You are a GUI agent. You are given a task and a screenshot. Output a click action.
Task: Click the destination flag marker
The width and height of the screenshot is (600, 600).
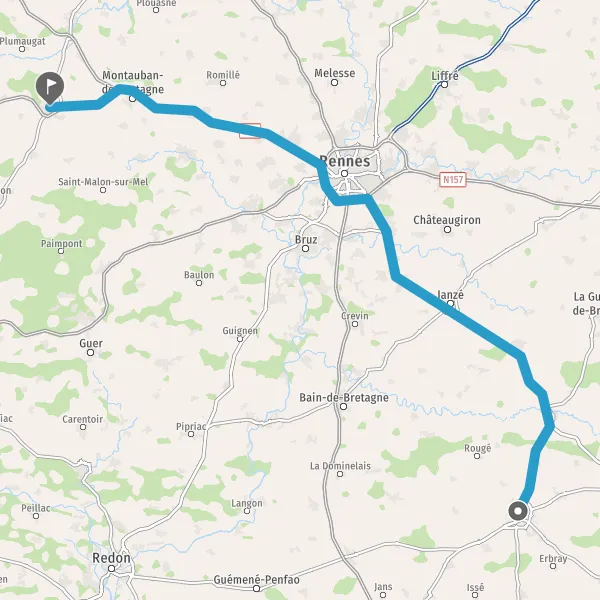[50, 88]
